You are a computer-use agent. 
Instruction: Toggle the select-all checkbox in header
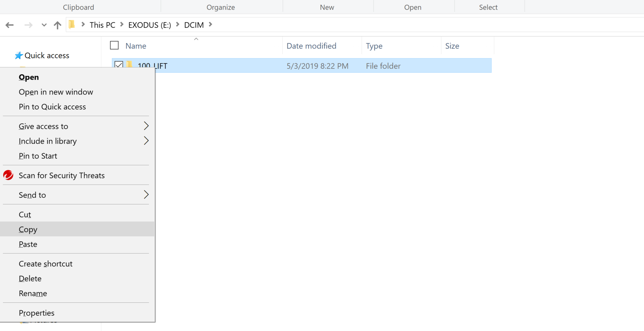click(114, 45)
